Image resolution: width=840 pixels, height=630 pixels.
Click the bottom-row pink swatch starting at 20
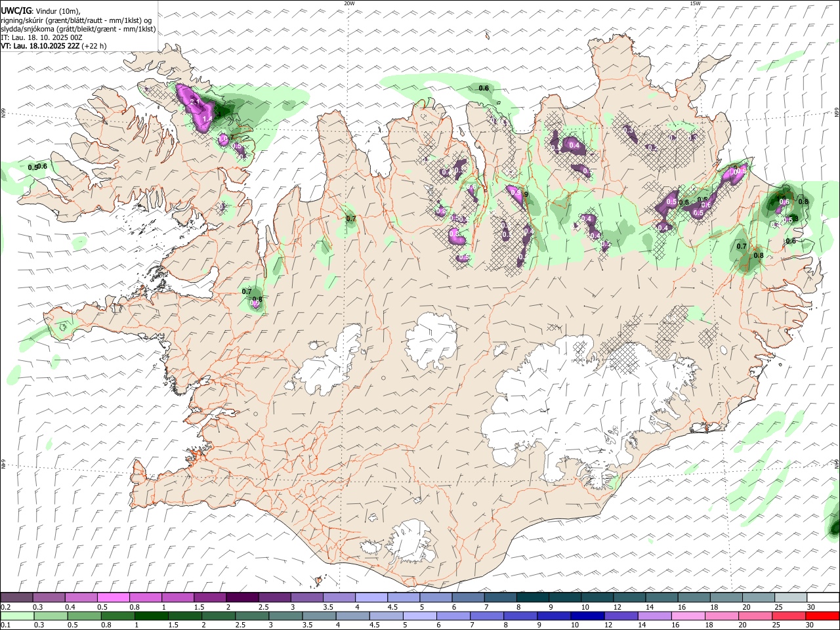(755, 616)
